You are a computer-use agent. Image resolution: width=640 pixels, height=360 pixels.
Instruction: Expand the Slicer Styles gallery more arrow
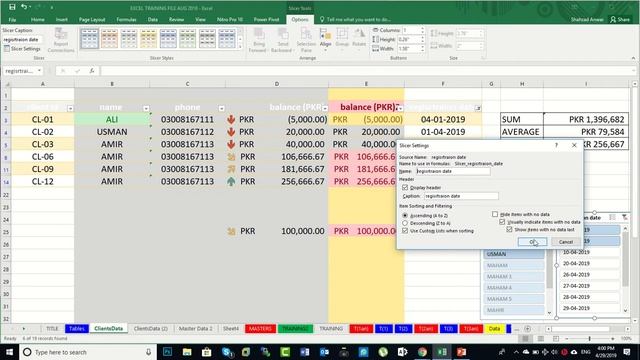pyautogui.click(x=240, y=48)
